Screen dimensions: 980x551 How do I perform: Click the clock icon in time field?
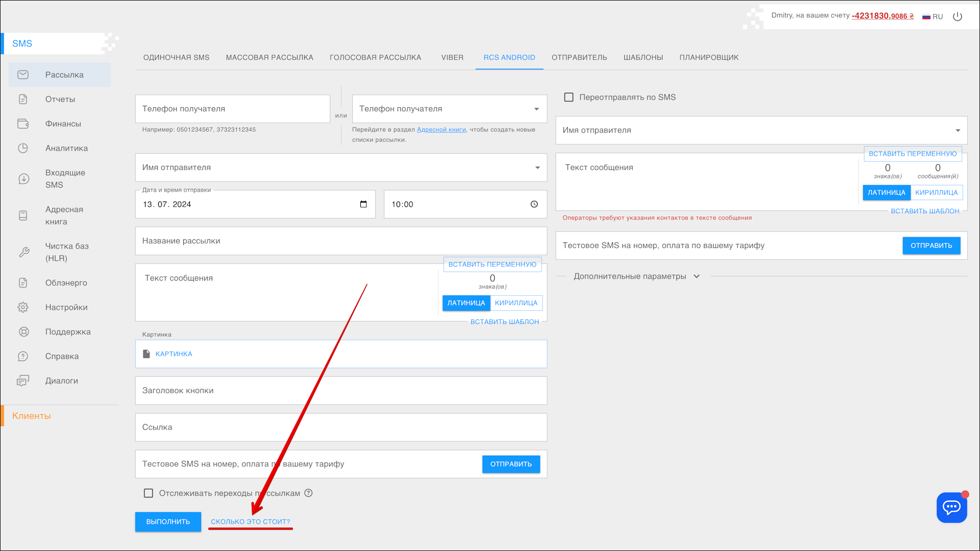[534, 204]
